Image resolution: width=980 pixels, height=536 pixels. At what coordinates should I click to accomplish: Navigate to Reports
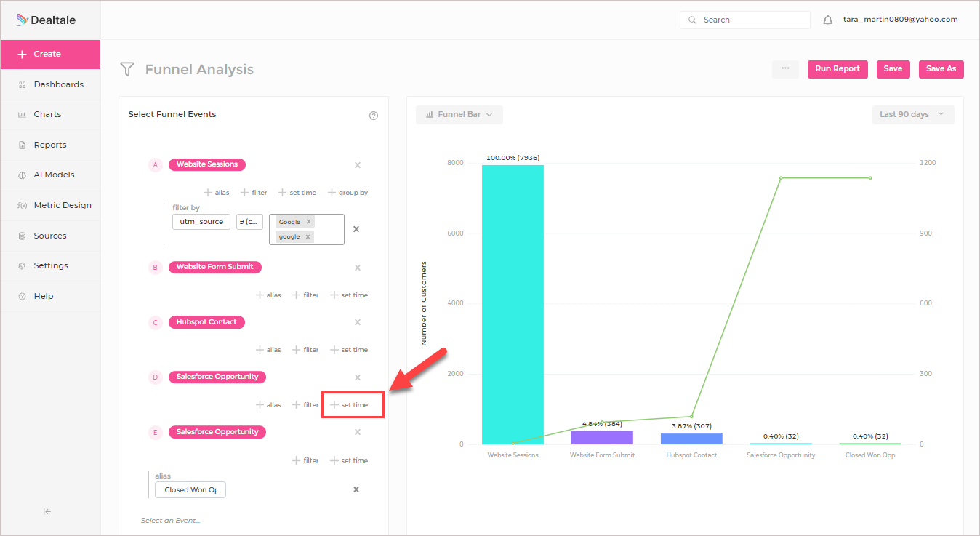50,145
